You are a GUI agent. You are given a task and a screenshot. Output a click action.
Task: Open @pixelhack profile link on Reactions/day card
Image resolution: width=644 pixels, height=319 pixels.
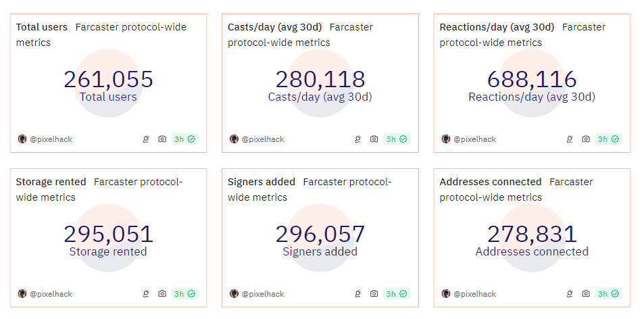click(474, 139)
